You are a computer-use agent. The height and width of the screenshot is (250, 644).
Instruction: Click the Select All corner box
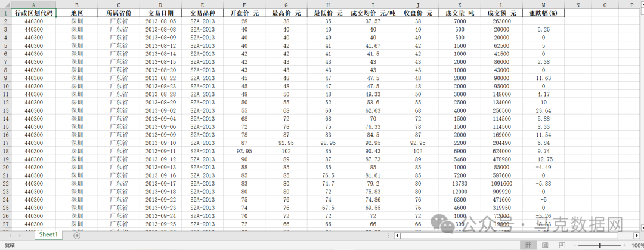click(x=5, y=5)
